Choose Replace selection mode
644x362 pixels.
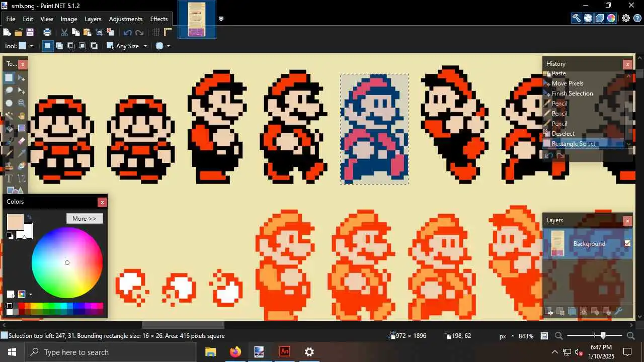click(47, 46)
